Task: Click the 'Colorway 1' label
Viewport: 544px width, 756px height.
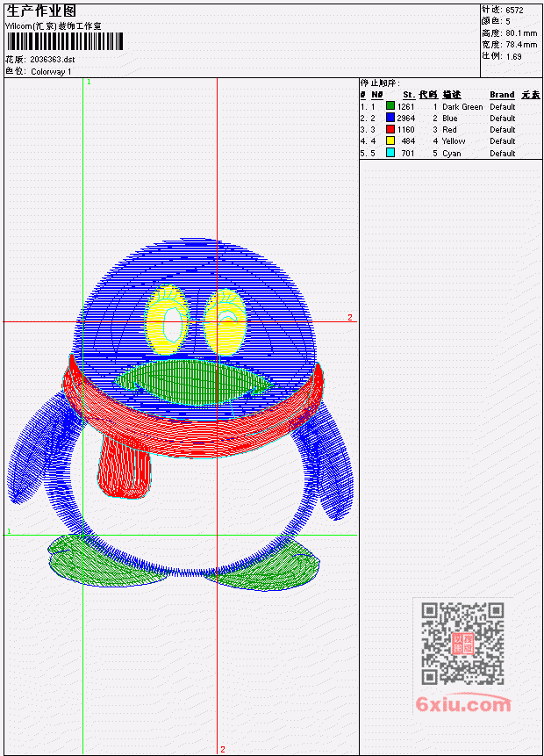Action: pyautogui.click(x=51, y=72)
